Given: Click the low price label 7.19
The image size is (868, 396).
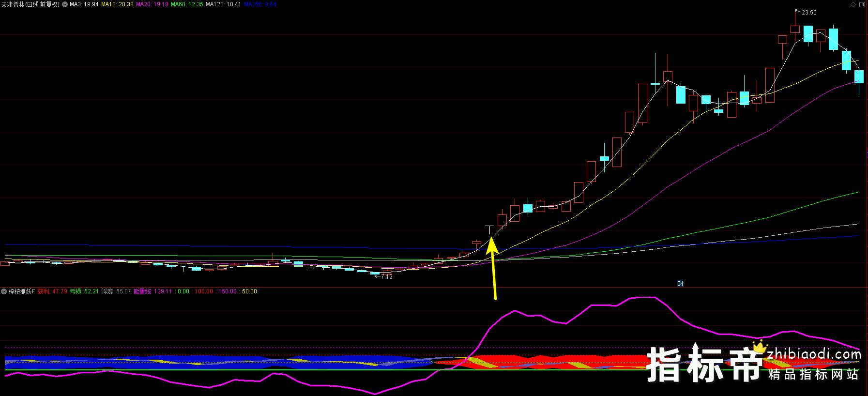Looking at the screenshot, I should (x=387, y=277).
